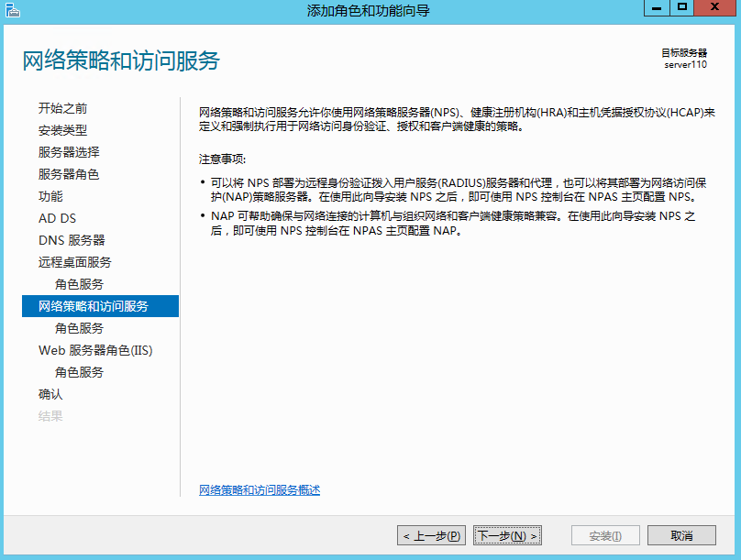
Task: Open the 网络策略和访问服务概述 link
Action: pyautogui.click(x=260, y=490)
